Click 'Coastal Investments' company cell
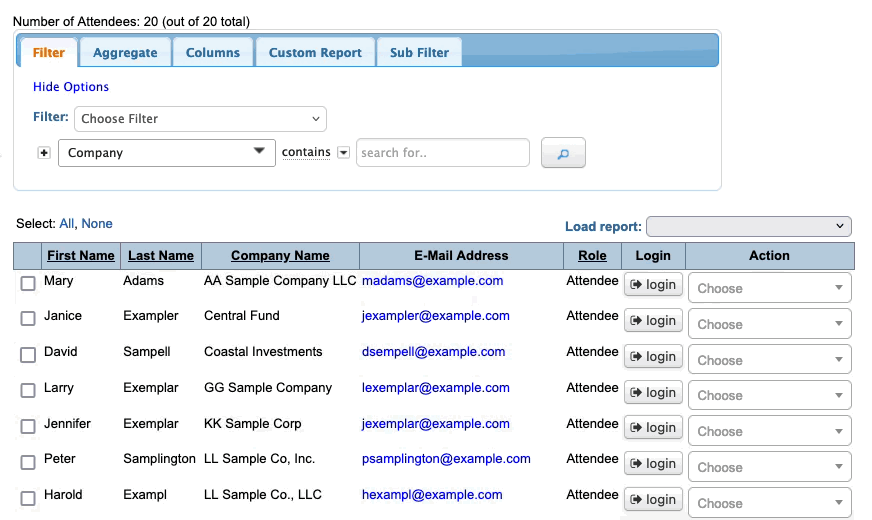872x520 pixels. point(263,352)
